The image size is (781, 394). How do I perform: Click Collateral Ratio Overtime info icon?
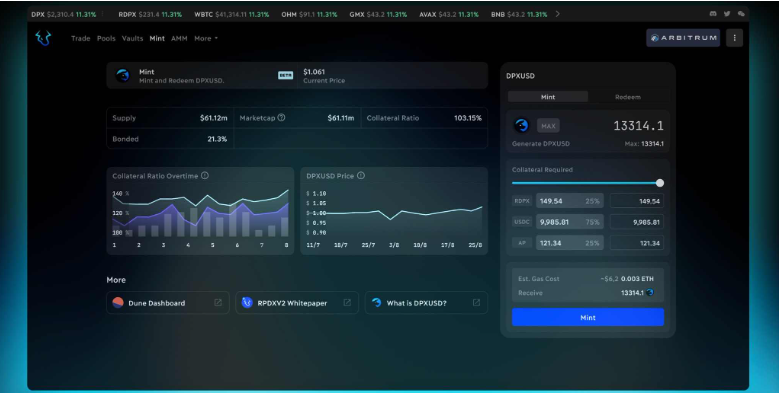click(205, 175)
